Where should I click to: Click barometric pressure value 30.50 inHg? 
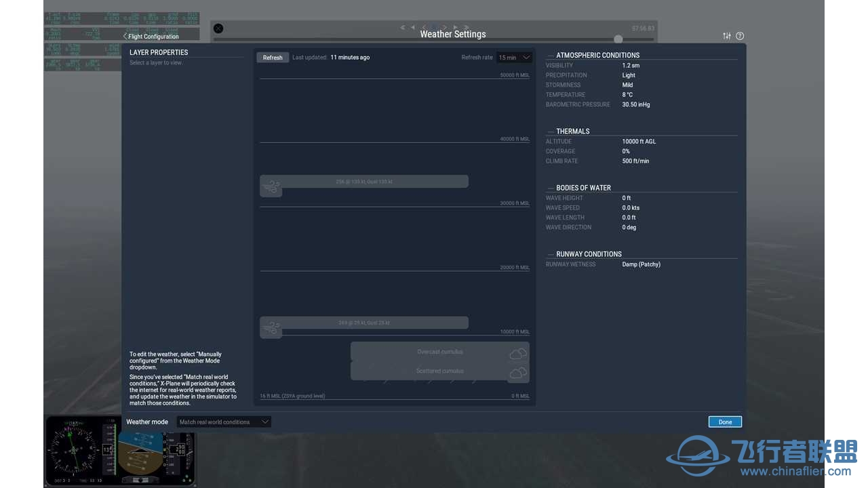pyautogui.click(x=636, y=104)
